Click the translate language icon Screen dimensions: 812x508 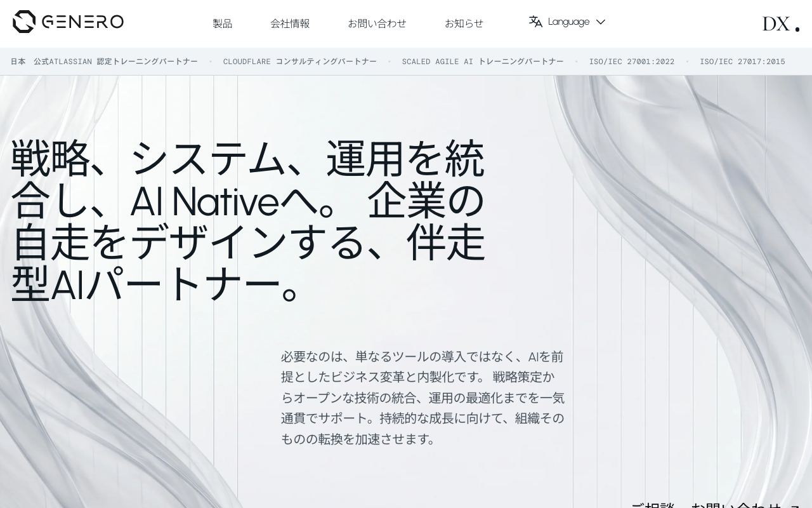pos(535,22)
